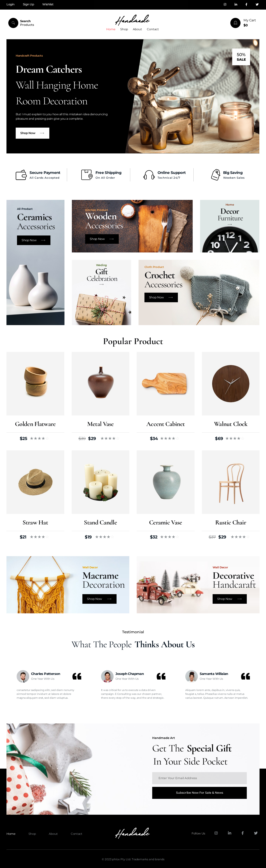Open the Walnut Clock product image

[x=231, y=383]
